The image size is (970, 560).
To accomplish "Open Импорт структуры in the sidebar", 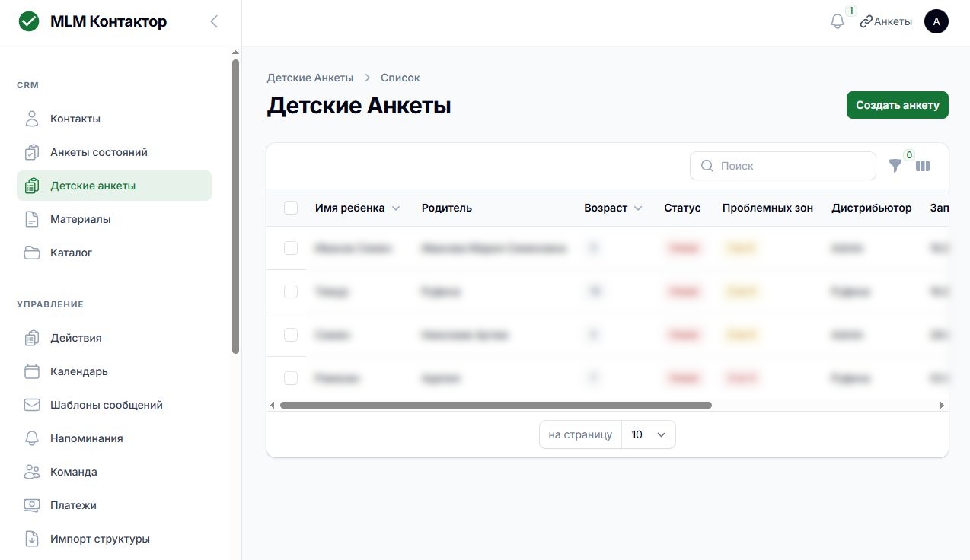I will pos(114,539).
